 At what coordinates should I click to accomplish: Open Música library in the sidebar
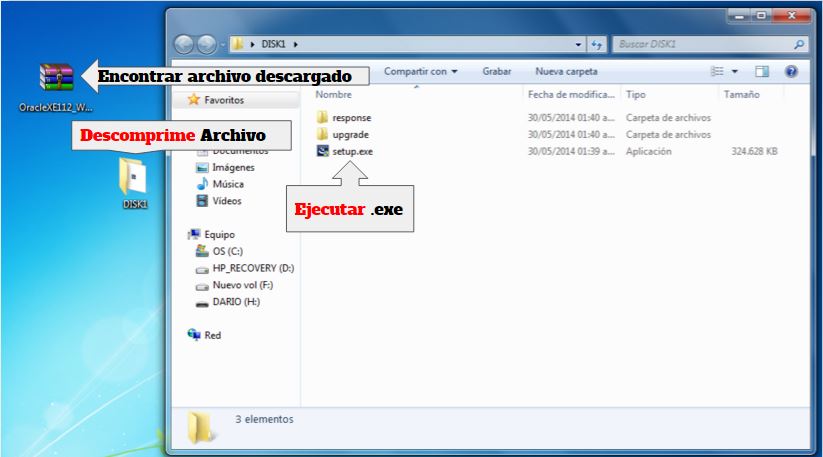tap(227, 184)
